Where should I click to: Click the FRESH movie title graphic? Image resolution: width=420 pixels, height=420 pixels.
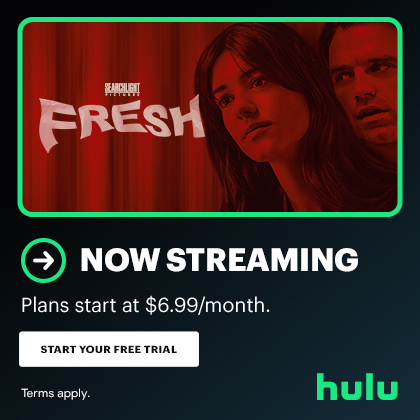click(122, 122)
